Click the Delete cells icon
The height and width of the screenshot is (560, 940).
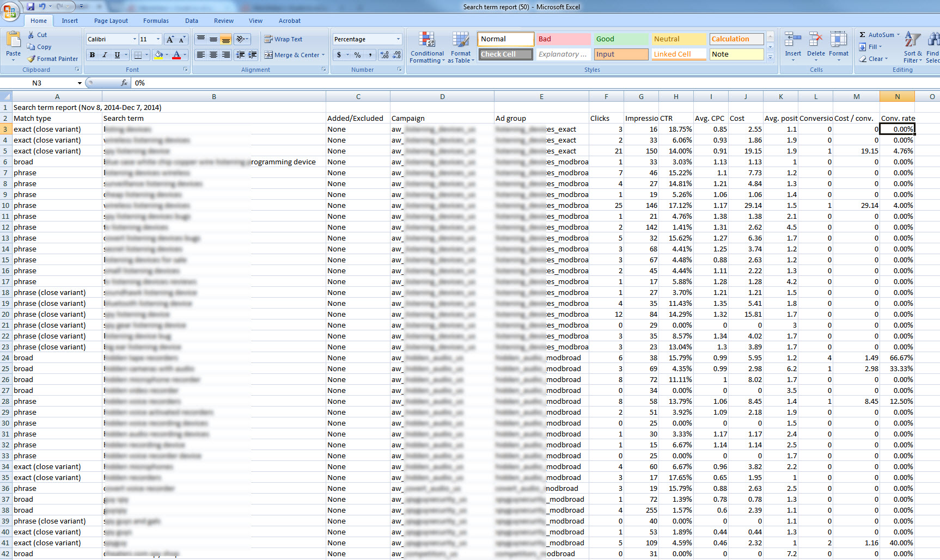point(815,44)
